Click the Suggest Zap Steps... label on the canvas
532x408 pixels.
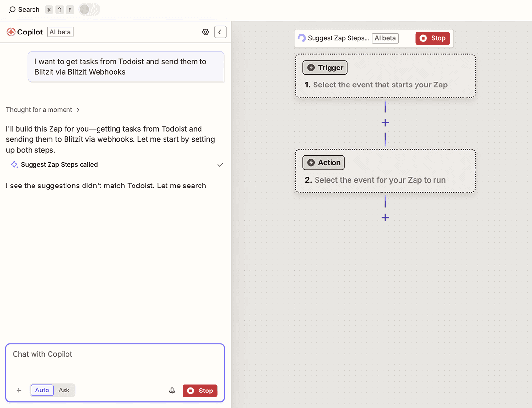tap(339, 38)
